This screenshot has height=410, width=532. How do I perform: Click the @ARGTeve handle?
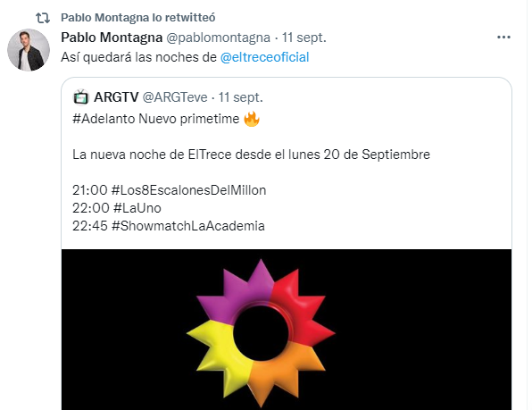pyautogui.click(x=175, y=97)
